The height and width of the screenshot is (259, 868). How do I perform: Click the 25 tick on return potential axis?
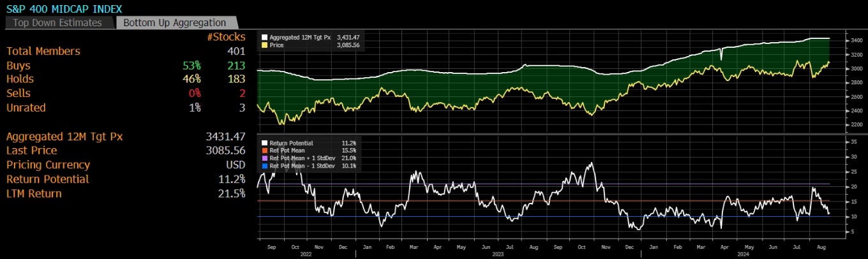click(854, 172)
